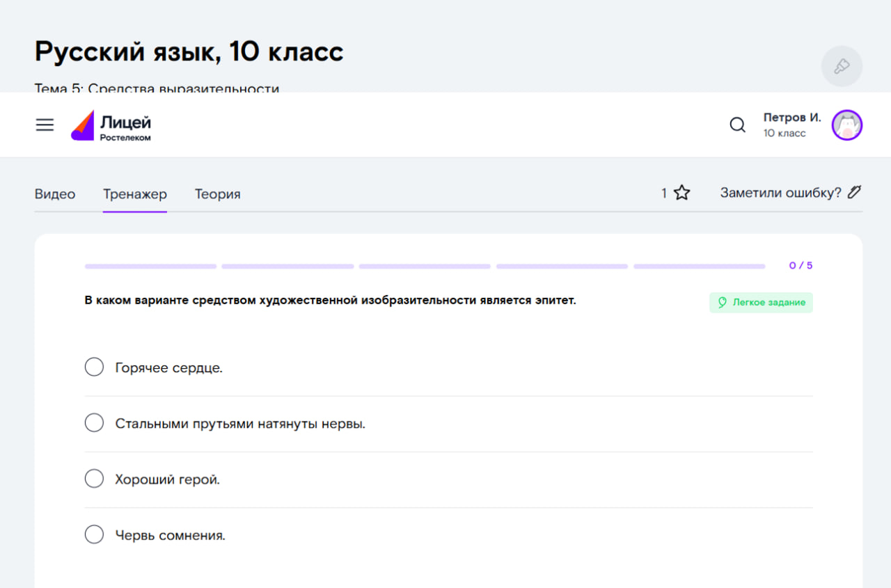Click the number 1 beside the star

(664, 193)
